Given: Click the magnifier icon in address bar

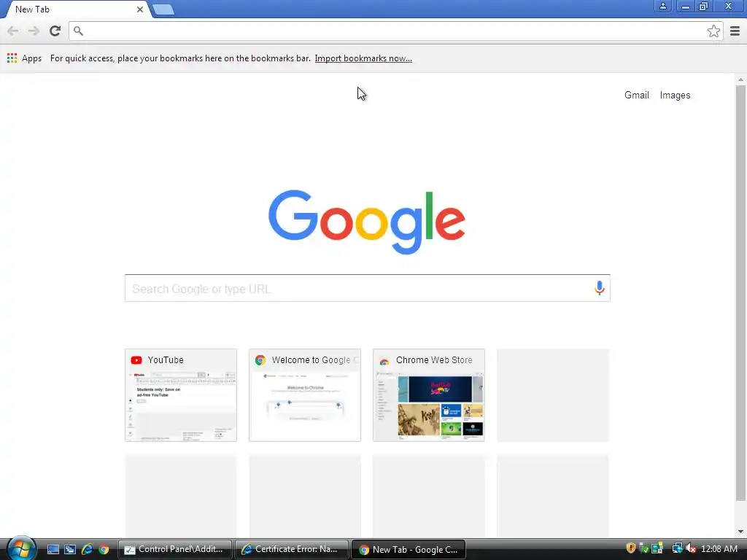Looking at the screenshot, I should click(79, 31).
